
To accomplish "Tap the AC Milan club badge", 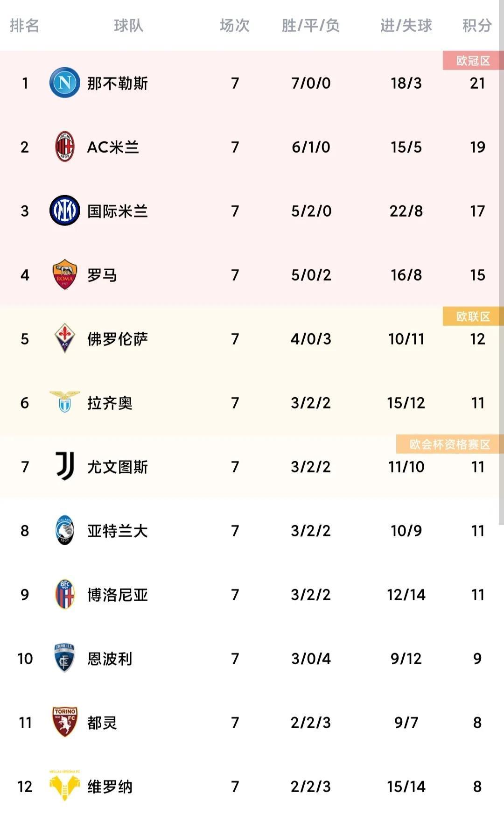I will (x=64, y=147).
